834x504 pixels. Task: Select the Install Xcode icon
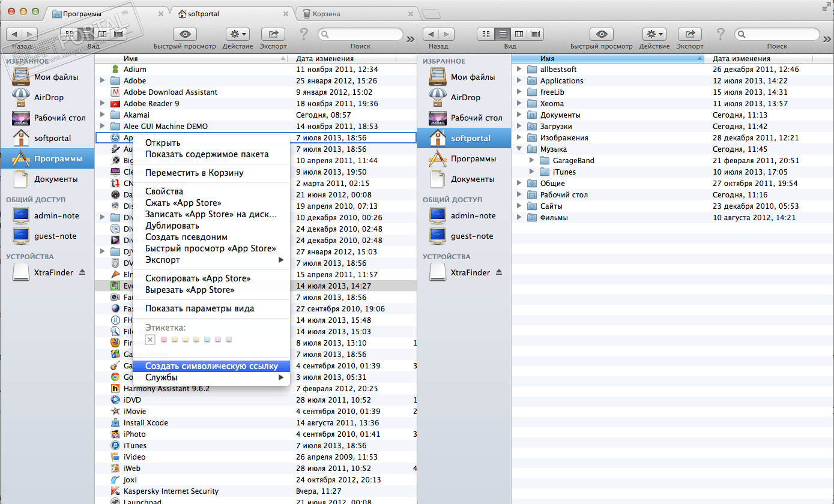tap(116, 423)
